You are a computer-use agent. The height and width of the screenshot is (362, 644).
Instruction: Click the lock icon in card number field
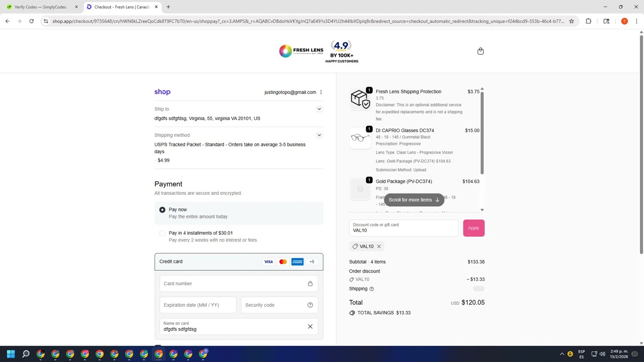[x=310, y=284]
